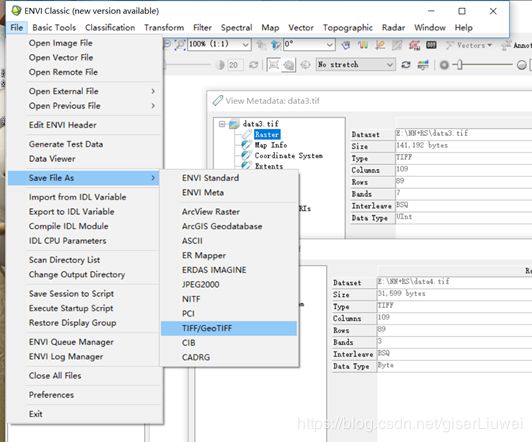This screenshot has height=442, width=532.
Task: Open the Topographic menu
Action: [348, 27]
